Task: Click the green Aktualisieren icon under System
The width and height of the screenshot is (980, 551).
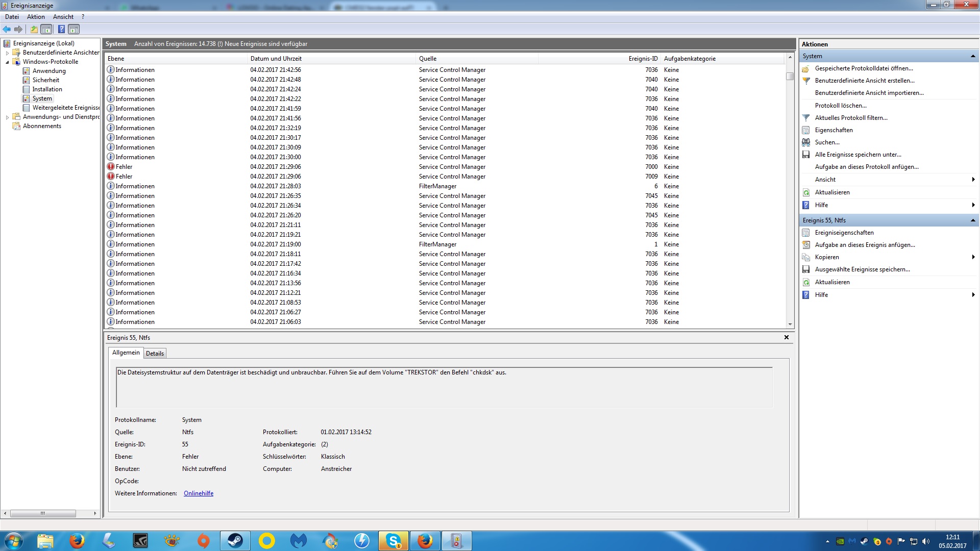Action: click(x=806, y=192)
